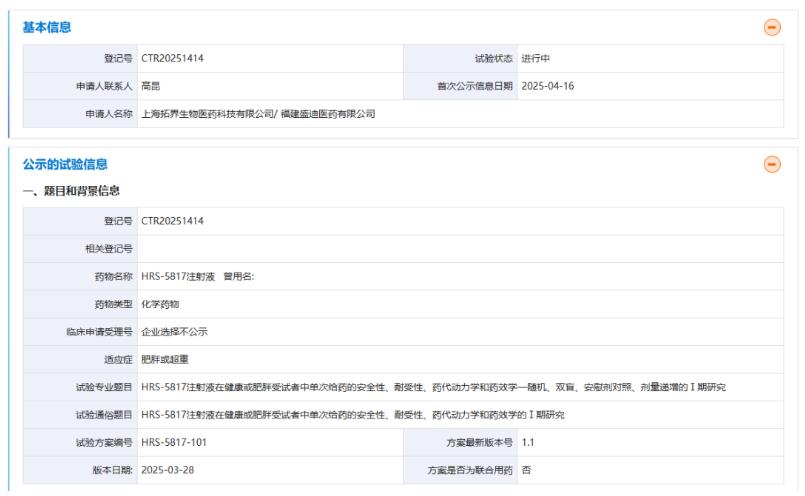Select the 试验方案编号 value HRS-5817-101
The width and height of the screenshot is (805, 496).
[175, 441]
